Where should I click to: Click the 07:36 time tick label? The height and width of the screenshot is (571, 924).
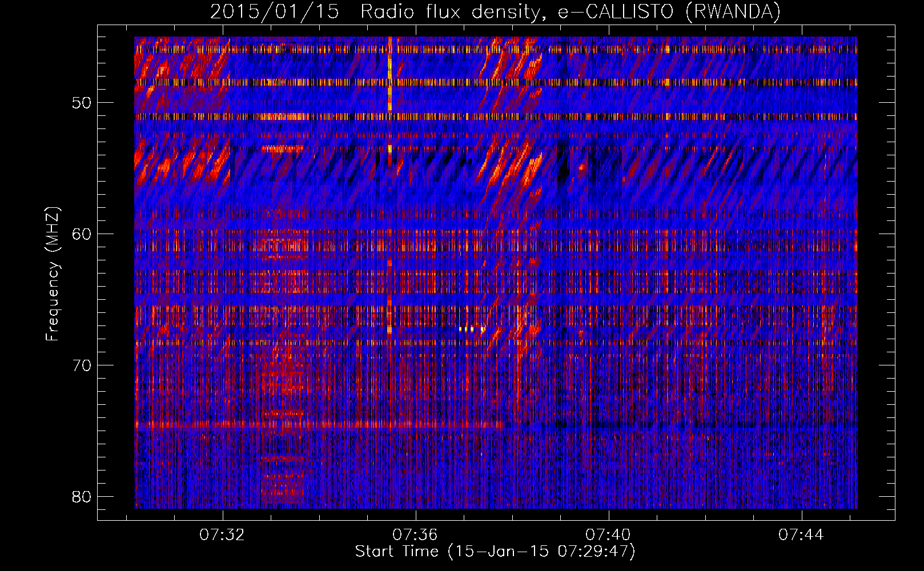[415, 535]
